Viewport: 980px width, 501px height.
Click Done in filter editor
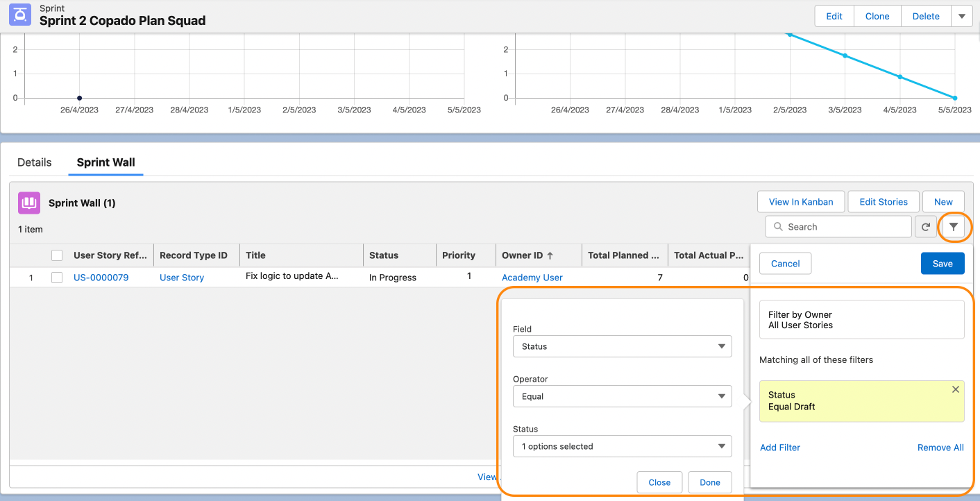click(x=710, y=482)
